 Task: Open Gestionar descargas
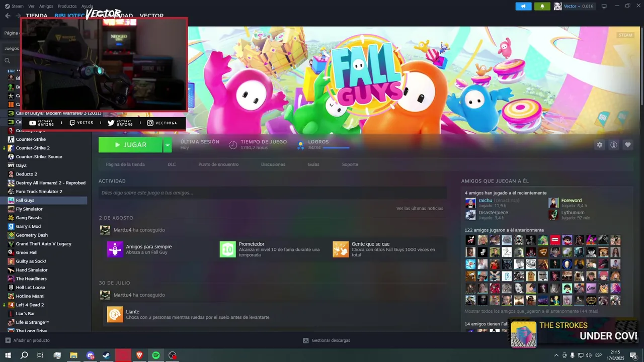pos(327,340)
